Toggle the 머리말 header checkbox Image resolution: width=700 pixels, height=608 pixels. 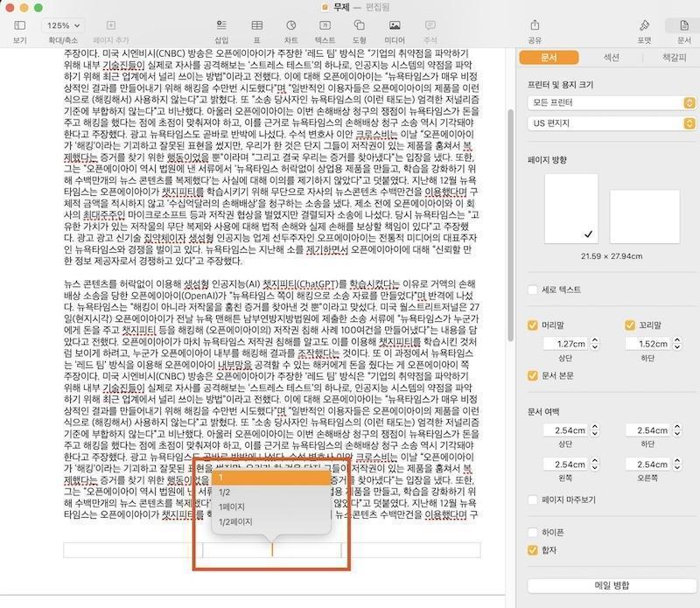click(x=532, y=325)
